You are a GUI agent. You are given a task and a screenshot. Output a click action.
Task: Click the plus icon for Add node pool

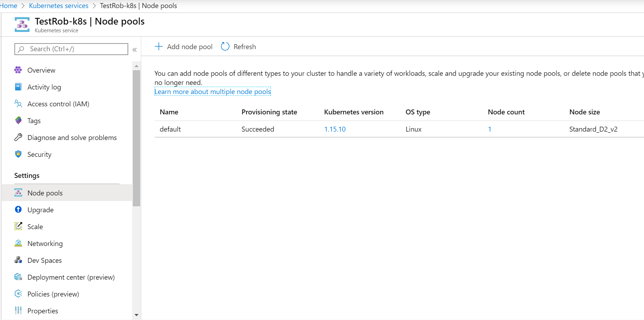point(159,46)
